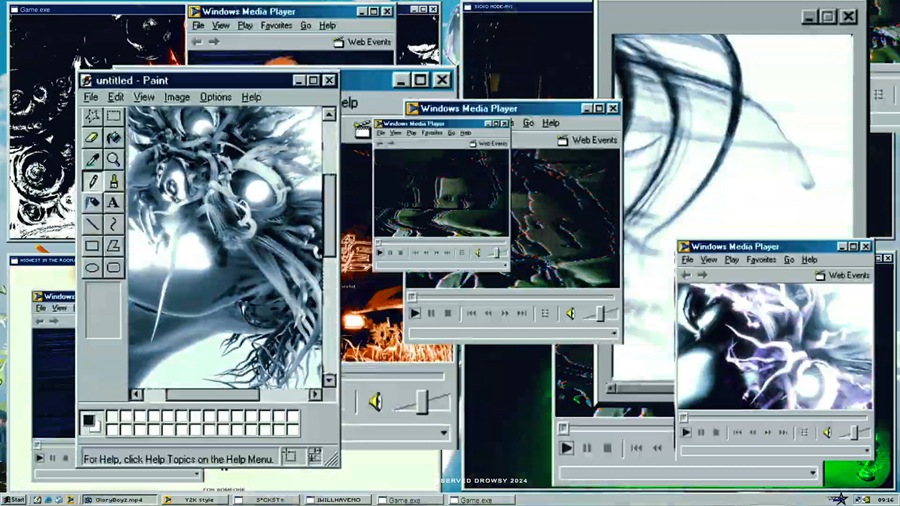This screenshot has width=900, height=506.
Task: Open the Options menu in Paint
Action: coord(216,97)
